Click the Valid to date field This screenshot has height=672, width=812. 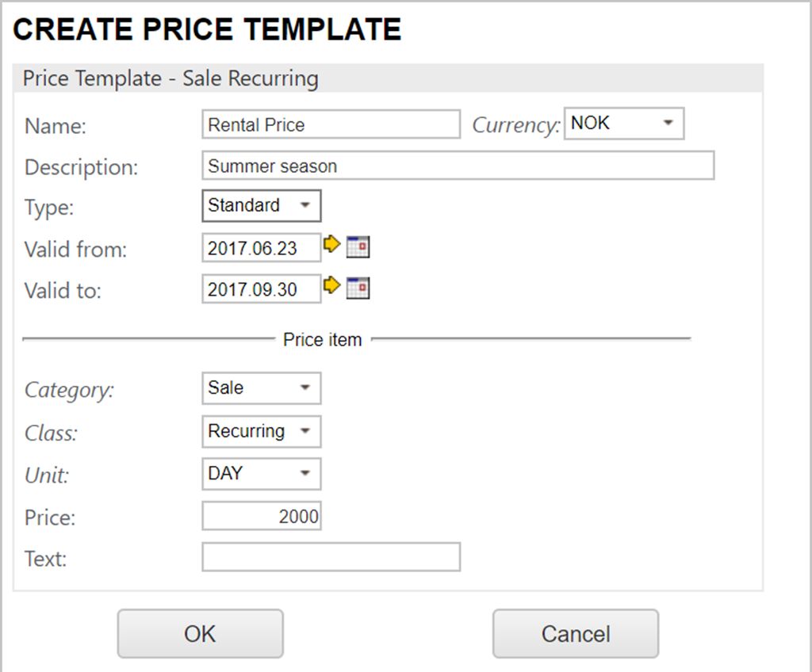tap(261, 289)
